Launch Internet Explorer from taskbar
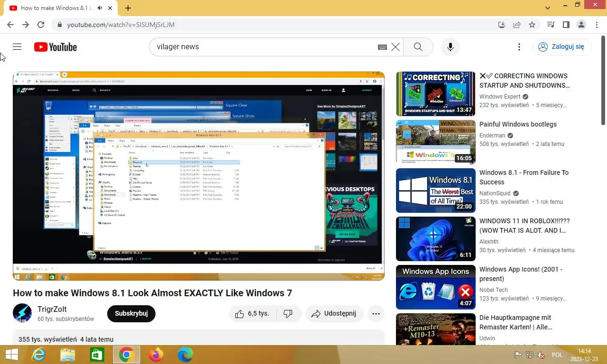607x364 pixels. point(38,355)
